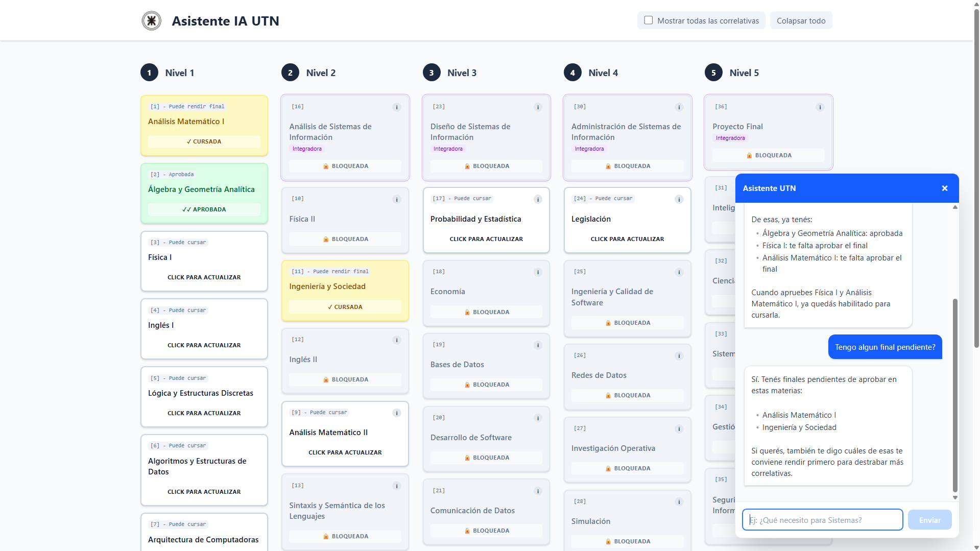Update Algoritmos y Estructuras de Datos status
The image size is (980, 551).
pos(204,492)
